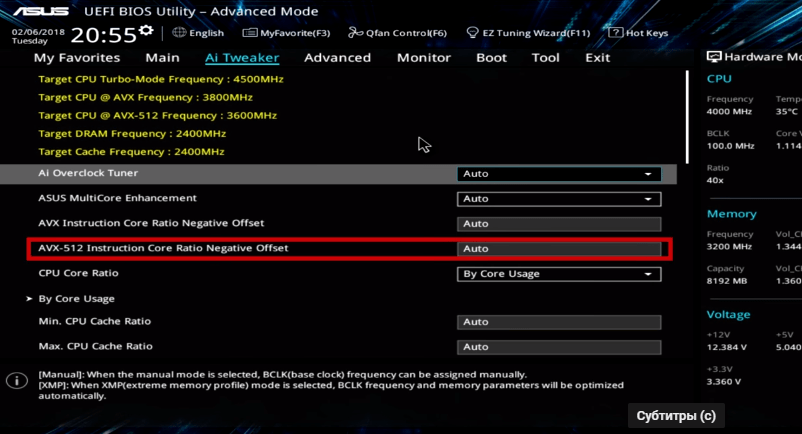Click the AVX Instruction Core Ratio Negative Offset field
This screenshot has height=434, width=802.
[x=558, y=224]
